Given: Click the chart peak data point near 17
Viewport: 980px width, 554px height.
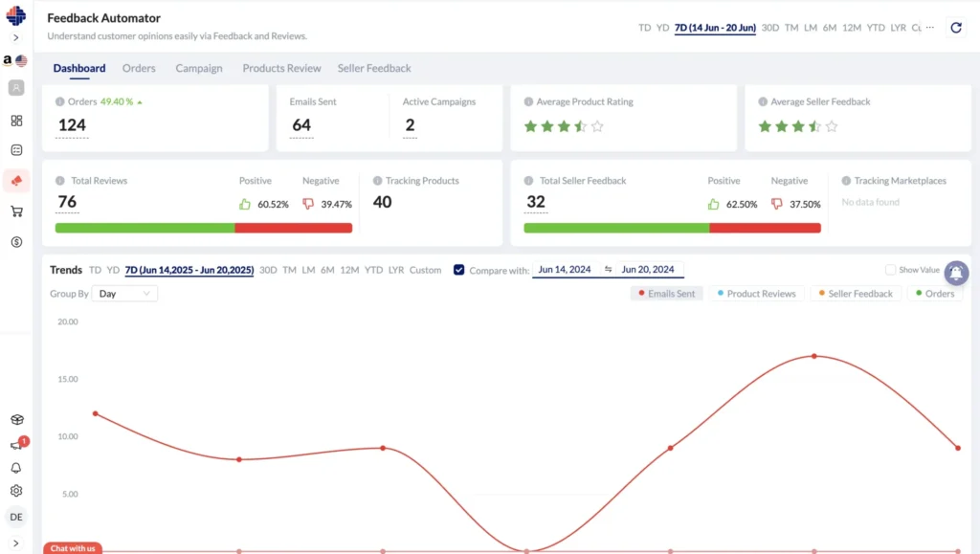Looking at the screenshot, I should 813,356.
